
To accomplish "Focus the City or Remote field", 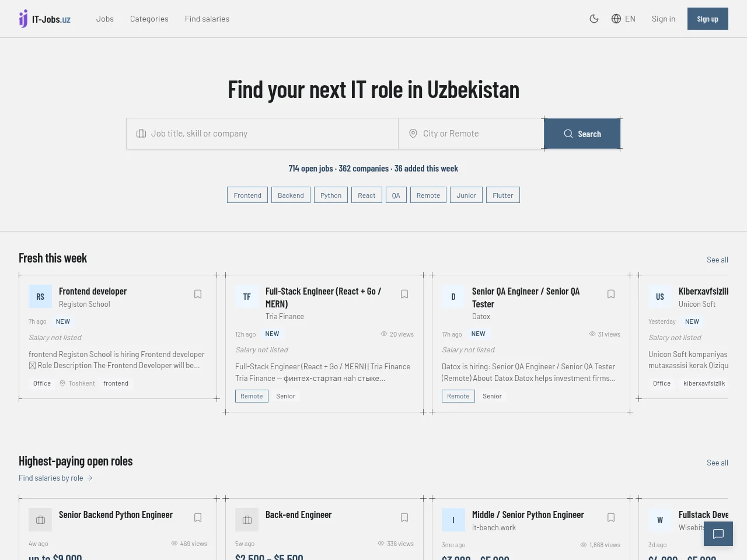I will [472, 134].
